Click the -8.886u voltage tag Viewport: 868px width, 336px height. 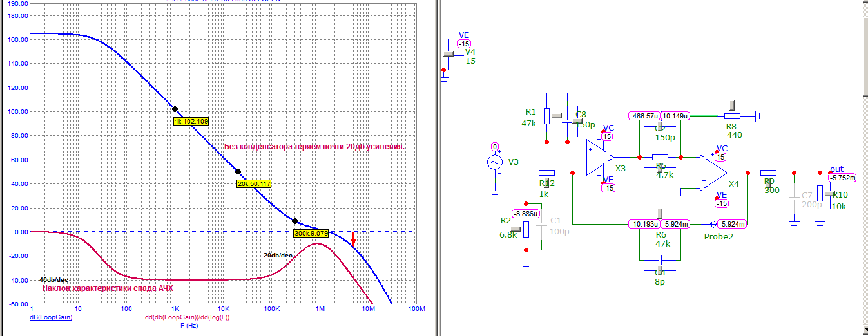coord(526,214)
